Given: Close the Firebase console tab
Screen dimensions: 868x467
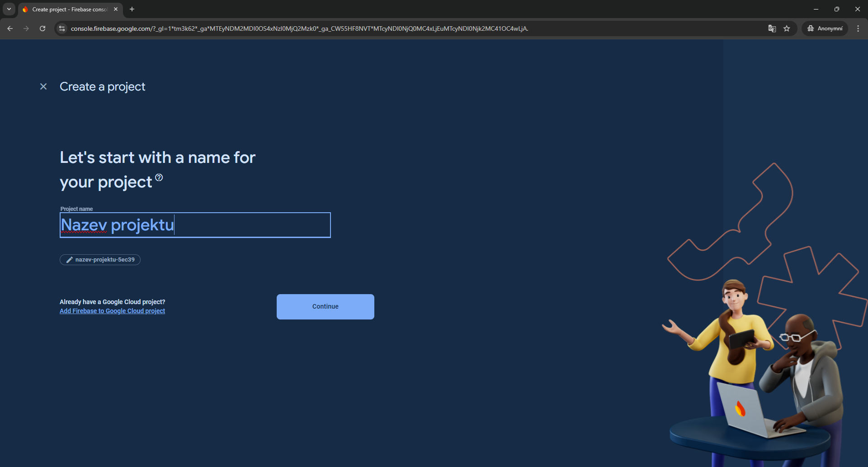Looking at the screenshot, I should [x=116, y=9].
